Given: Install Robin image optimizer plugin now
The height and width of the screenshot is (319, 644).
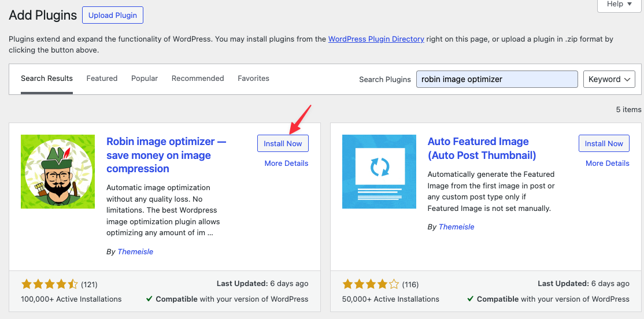Looking at the screenshot, I should click(283, 144).
